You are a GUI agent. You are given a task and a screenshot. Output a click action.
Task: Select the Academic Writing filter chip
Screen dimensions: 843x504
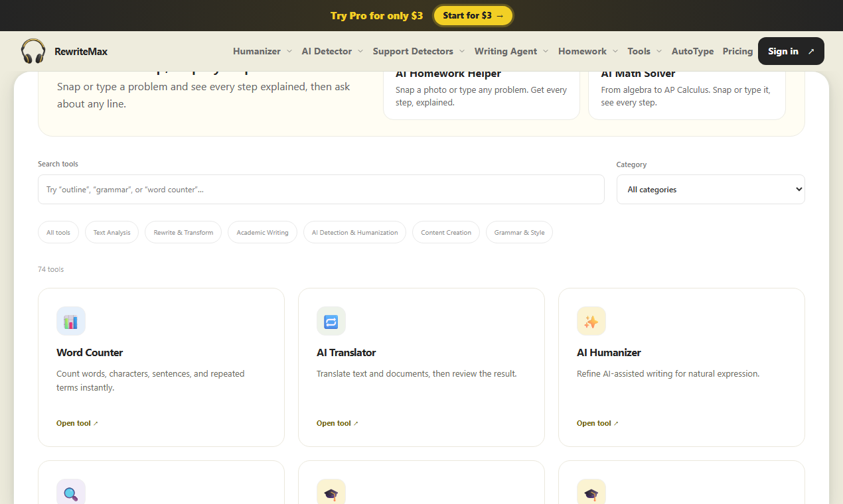pos(262,232)
